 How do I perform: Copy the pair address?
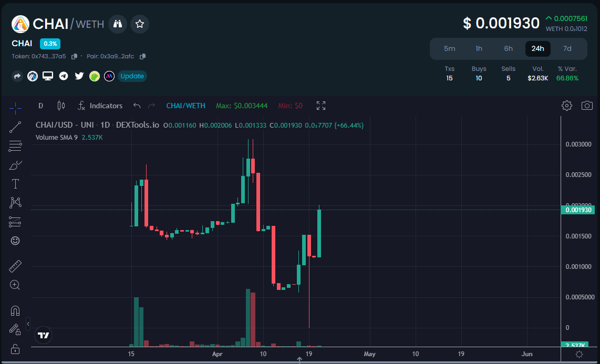coord(143,57)
